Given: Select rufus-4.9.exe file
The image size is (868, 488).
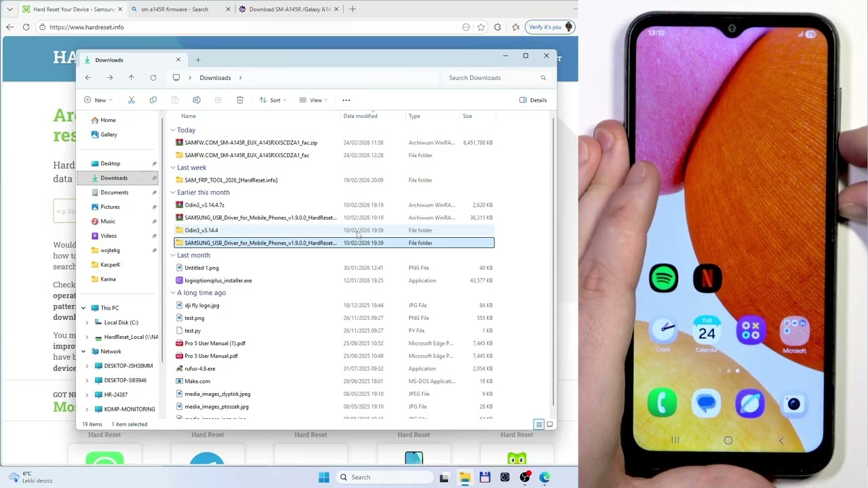Looking at the screenshot, I should (x=199, y=369).
